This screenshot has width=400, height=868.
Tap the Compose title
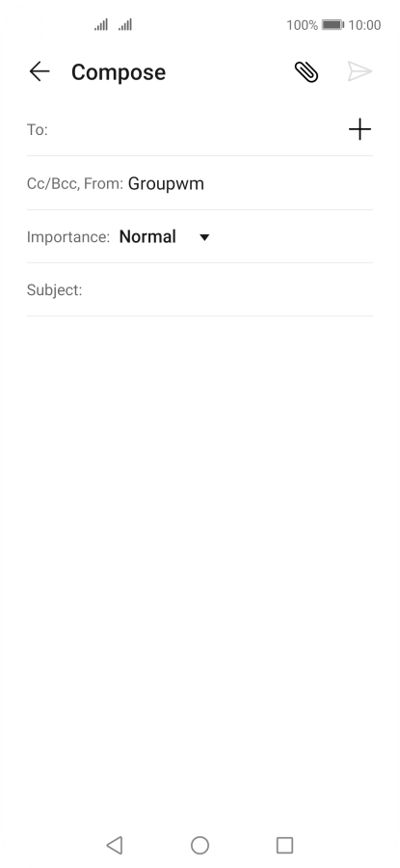pyautogui.click(x=119, y=72)
